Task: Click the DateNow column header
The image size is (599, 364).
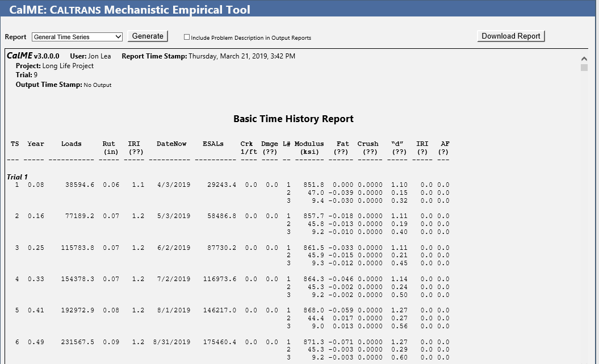Action: [171, 144]
